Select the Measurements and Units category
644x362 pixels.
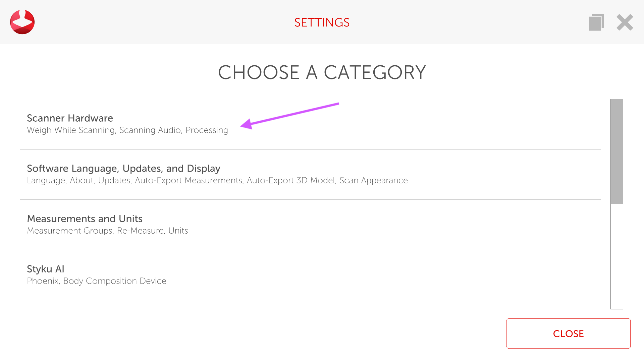coord(85,219)
